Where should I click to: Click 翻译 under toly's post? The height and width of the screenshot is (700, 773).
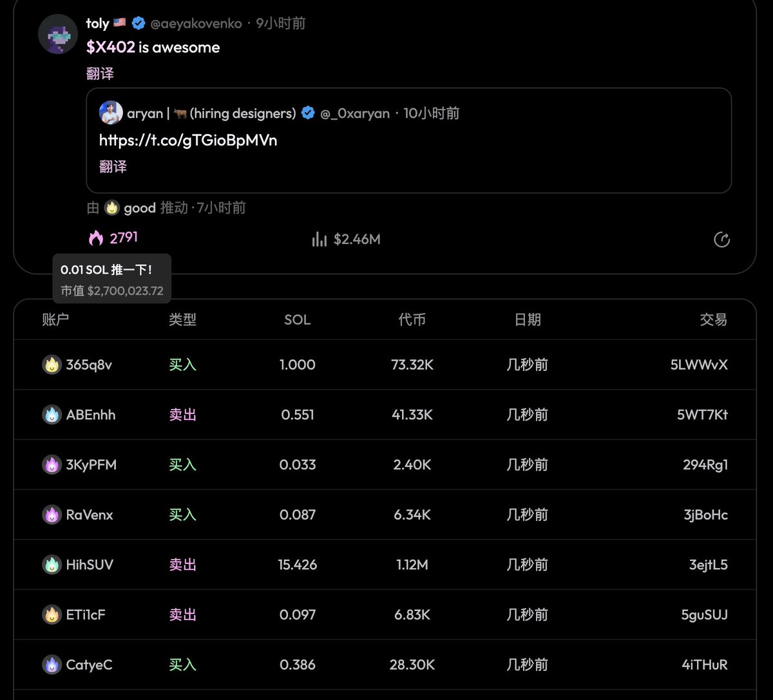point(100,73)
